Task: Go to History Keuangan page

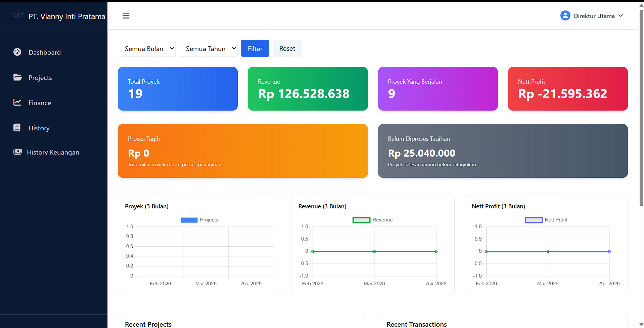Action: [x=53, y=152]
